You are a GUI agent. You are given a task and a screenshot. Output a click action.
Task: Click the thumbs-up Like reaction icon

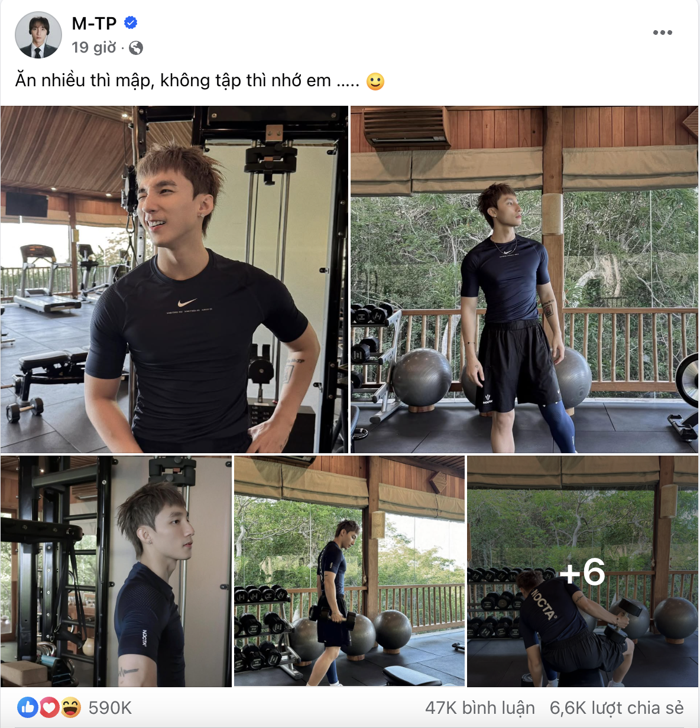pyautogui.click(x=28, y=707)
